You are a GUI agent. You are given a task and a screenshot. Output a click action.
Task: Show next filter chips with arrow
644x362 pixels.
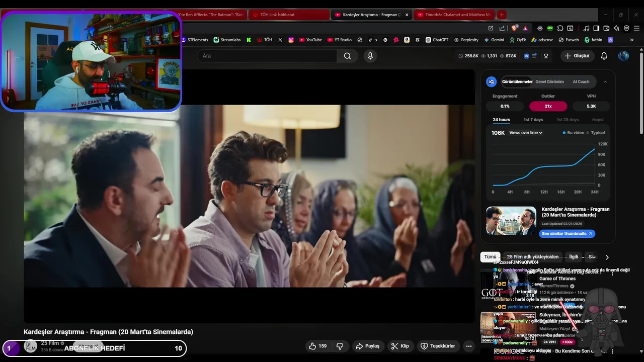607,257
